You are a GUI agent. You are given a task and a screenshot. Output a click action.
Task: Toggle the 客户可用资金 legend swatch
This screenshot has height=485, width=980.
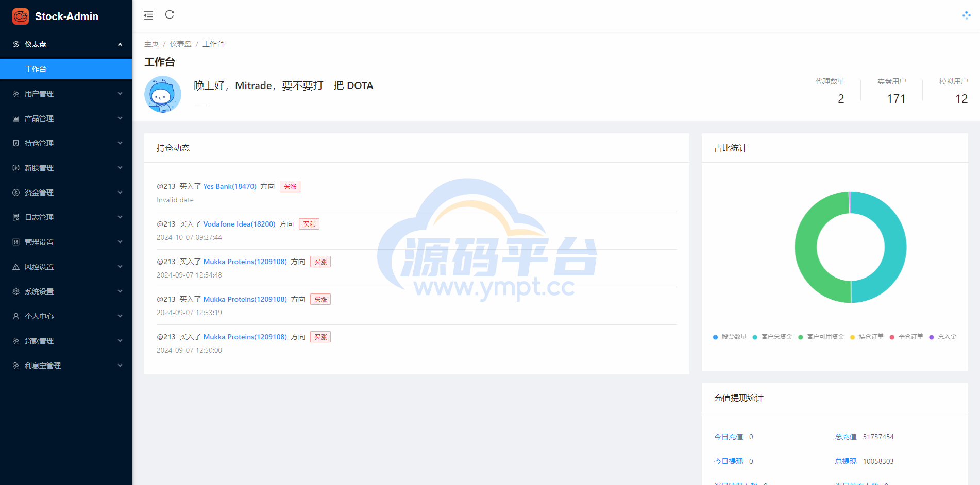coord(800,337)
